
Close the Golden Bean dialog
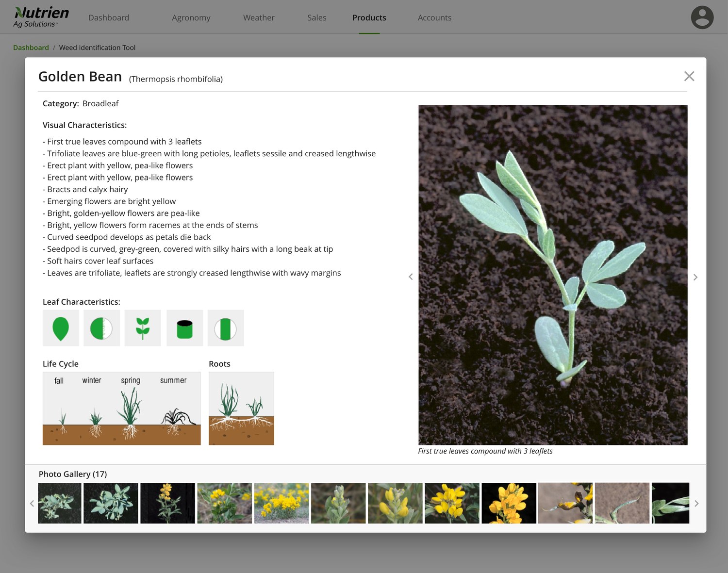tap(689, 76)
